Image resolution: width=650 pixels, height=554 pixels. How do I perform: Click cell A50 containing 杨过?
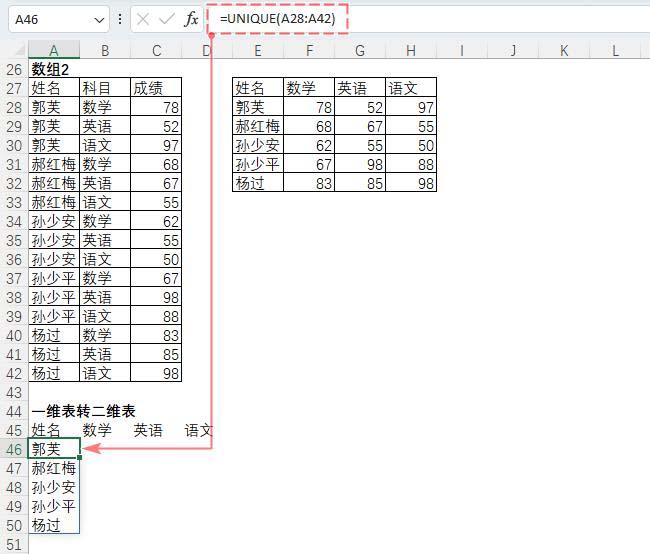pyautogui.click(x=54, y=526)
